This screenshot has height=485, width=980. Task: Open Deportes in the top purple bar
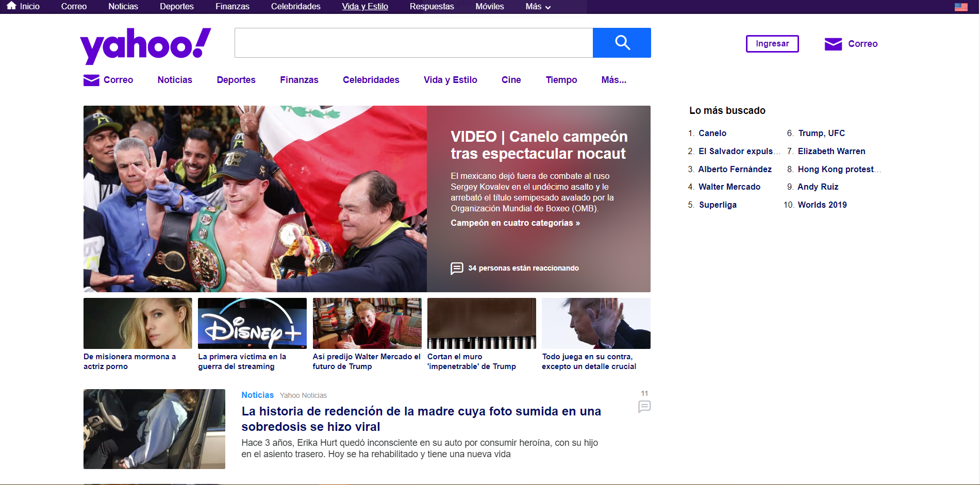177,7
